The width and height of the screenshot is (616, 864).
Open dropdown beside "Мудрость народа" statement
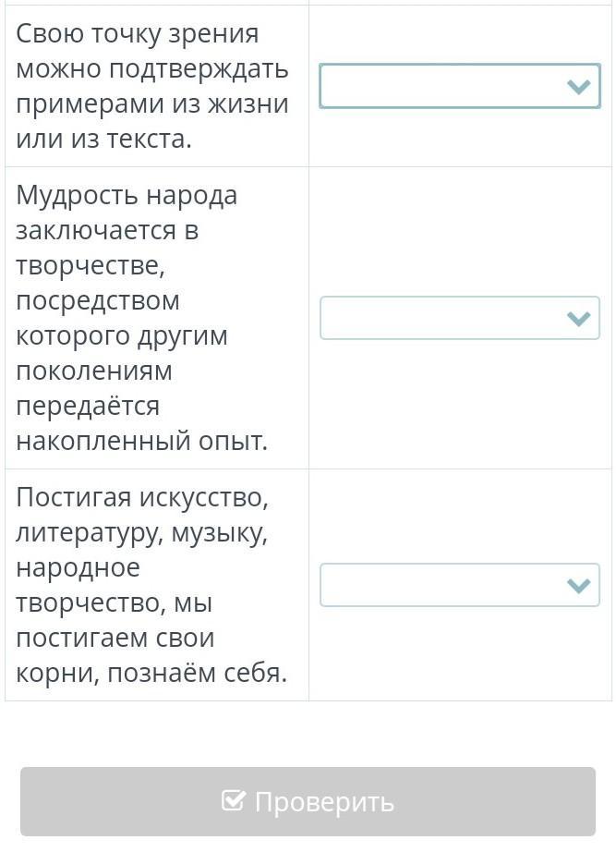[x=460, y=318]
